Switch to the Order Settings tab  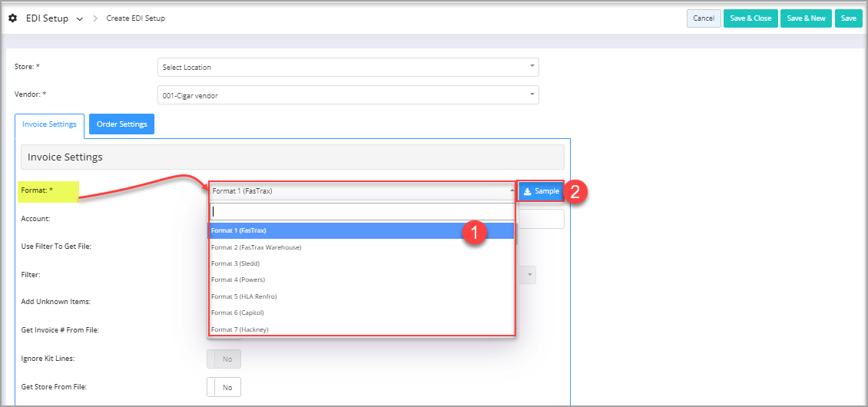[x=122, y=124]
